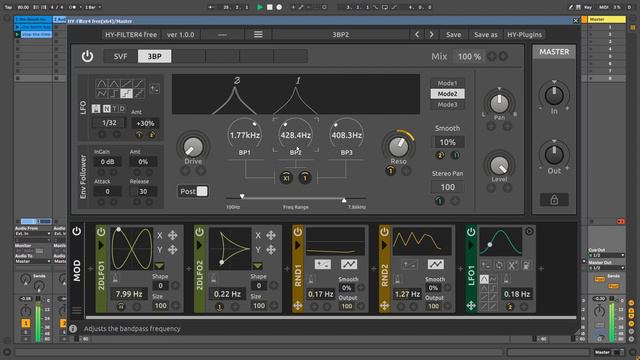The width and height of the screenshot is (640, 360).
Task: Enable the LFO tempo sync metronome icon
Action: tap(96, 109)
